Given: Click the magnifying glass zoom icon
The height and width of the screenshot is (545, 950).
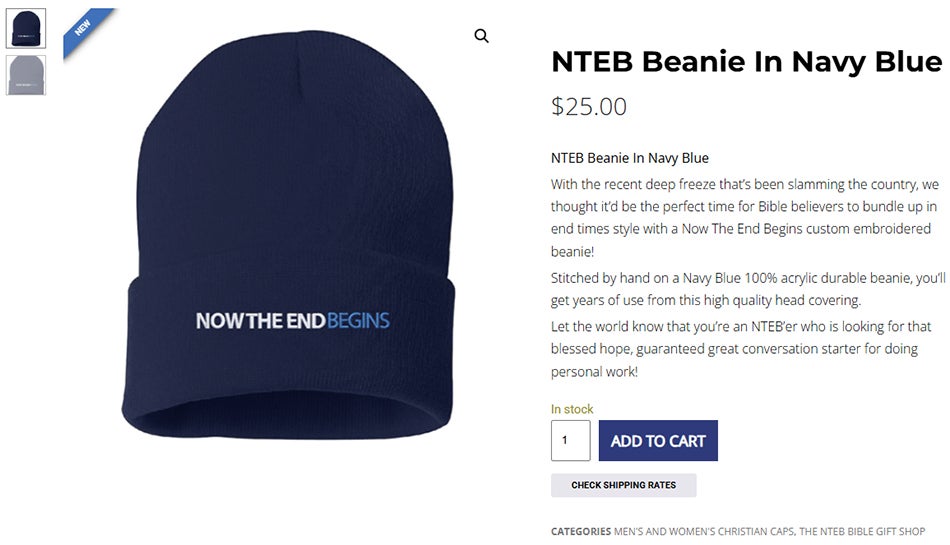Looking at the screenshot, I should pos(481,36).
